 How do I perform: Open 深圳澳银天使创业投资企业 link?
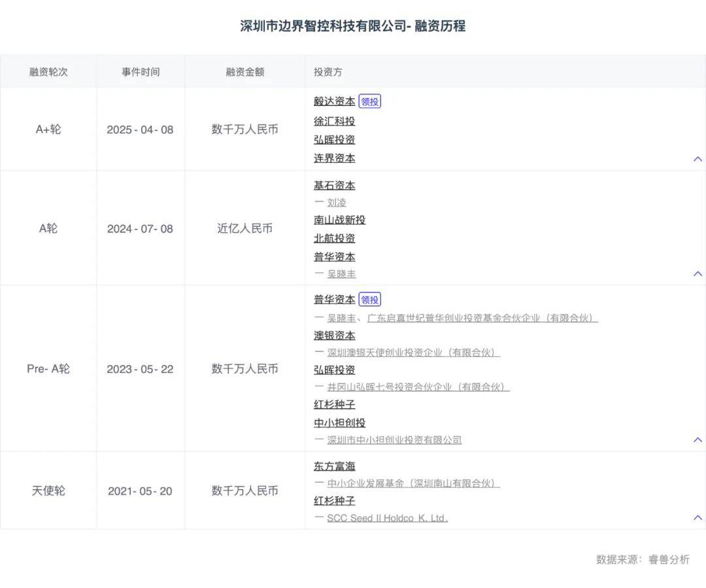413,353
